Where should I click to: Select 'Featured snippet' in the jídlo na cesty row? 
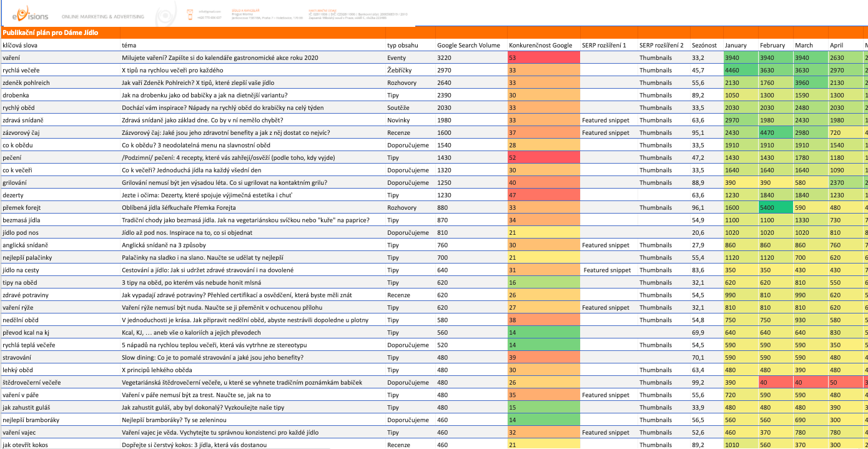[x=608, y=270]
